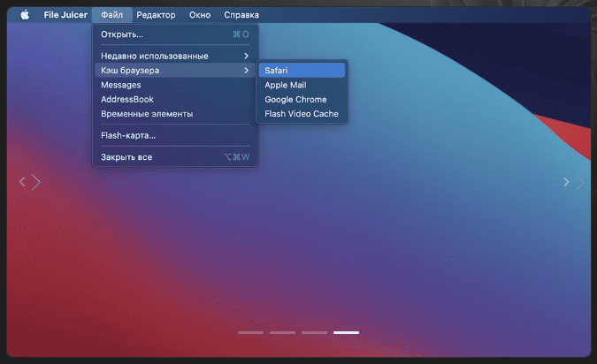Image resolution: width=597 pixels, height=364 pixels.
Task: Open the Окно menu
Action: coord(200,15)
